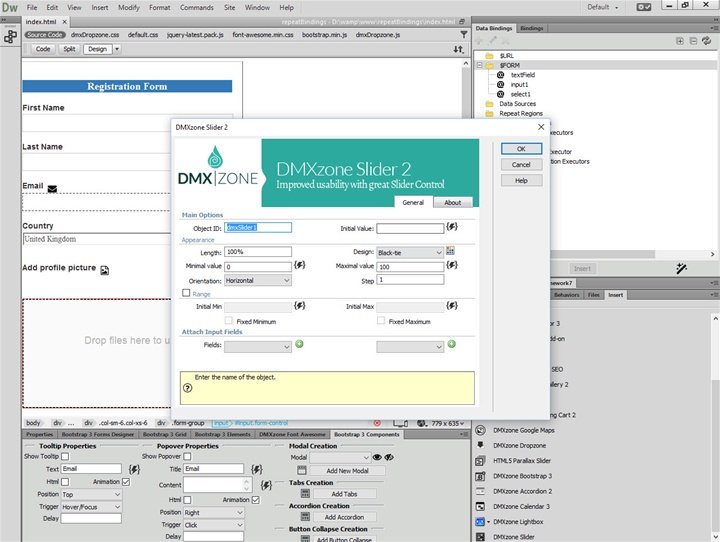Open the Default workspace switcher dropdown
This screenshot has width=720, height=542.
[x=603, y=7]
